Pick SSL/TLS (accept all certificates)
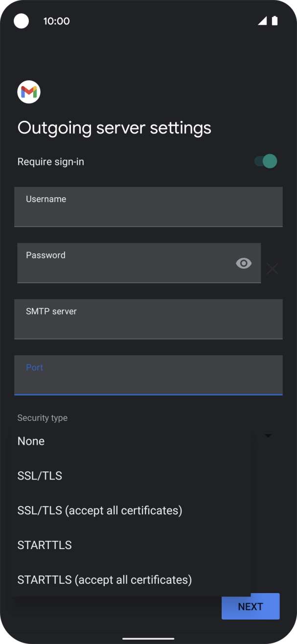 100,510
